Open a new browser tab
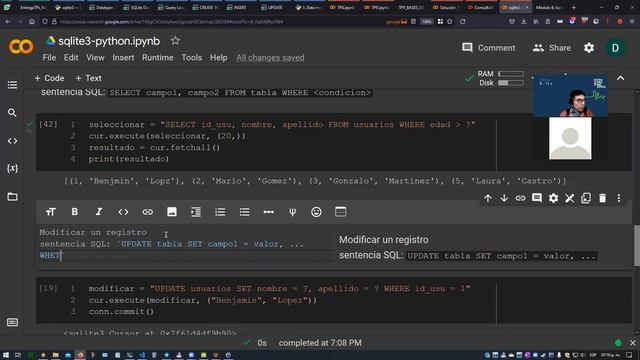 [573, 7]
